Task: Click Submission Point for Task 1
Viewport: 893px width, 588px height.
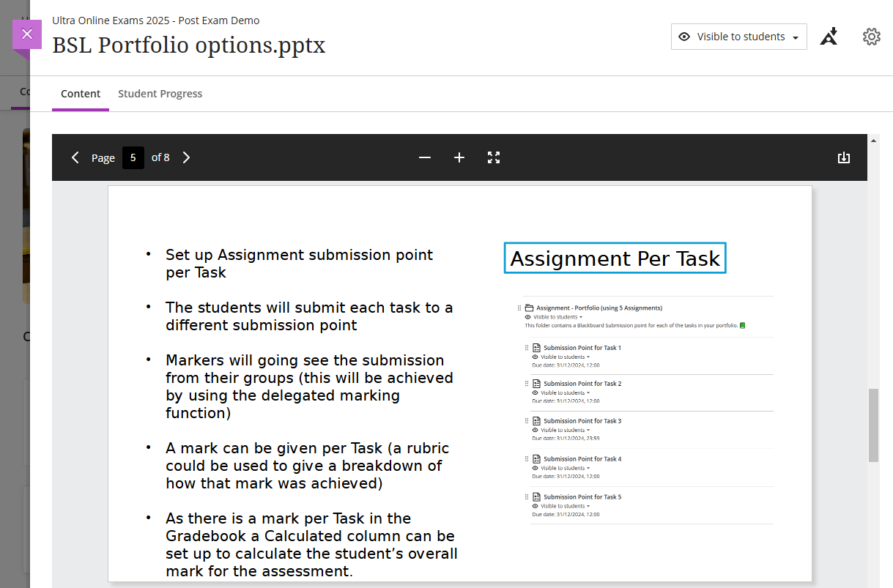Action: pyautogui.click(x=582, y=348)
